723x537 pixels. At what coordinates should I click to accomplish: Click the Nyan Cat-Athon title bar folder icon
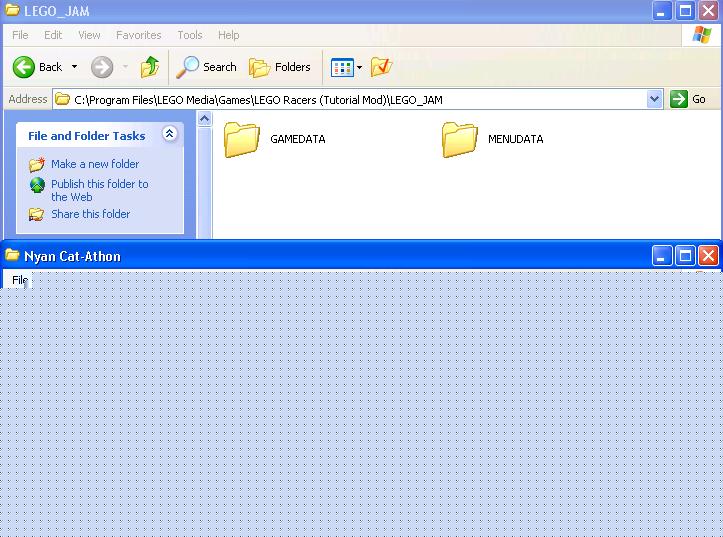tap(12, 255)
